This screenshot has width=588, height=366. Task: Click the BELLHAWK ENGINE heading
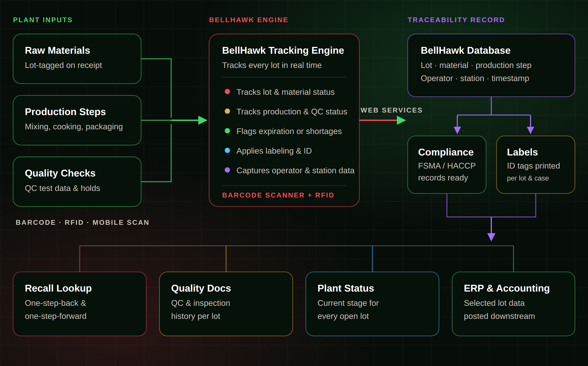coord(248,20)
